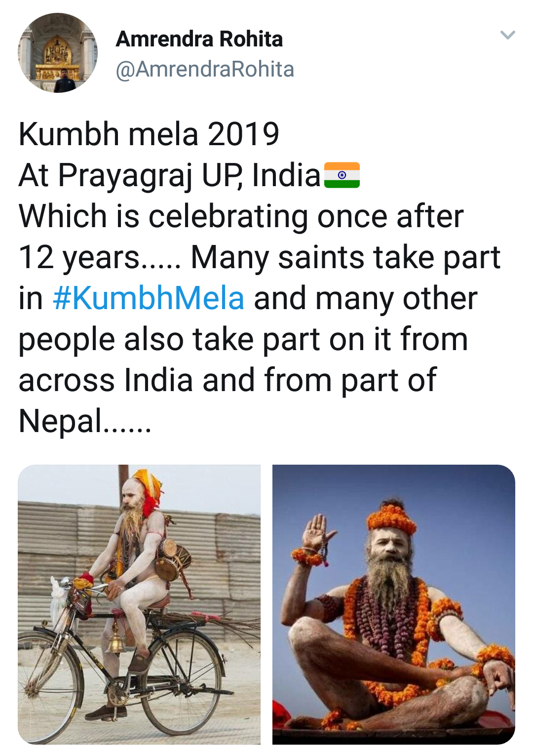The width and height of the screenshot is (533, 756).
Task: Expand the tweet options chevron
Action: 507,35
